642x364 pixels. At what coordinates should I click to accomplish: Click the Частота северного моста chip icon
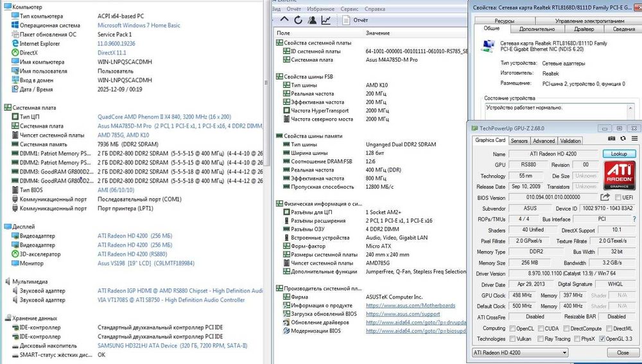click(286, 119)
